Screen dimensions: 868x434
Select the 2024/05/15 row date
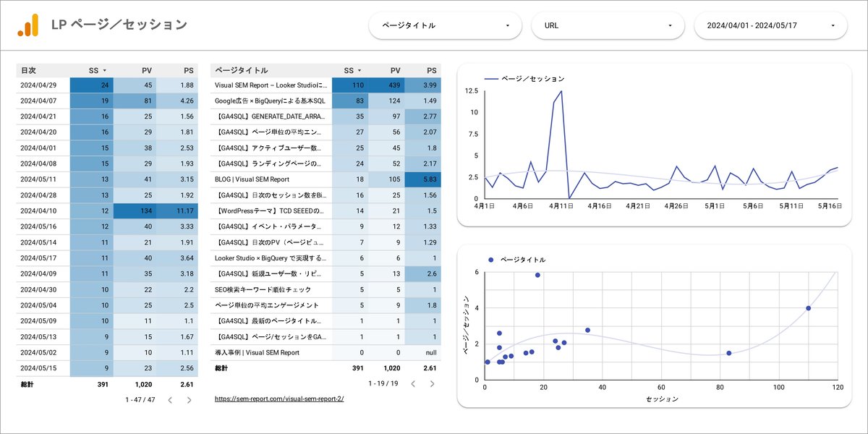[x=38, y=367]
